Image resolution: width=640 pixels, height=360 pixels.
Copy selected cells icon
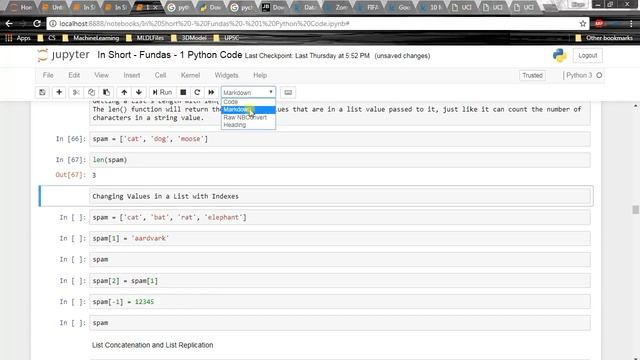point(91,92)
